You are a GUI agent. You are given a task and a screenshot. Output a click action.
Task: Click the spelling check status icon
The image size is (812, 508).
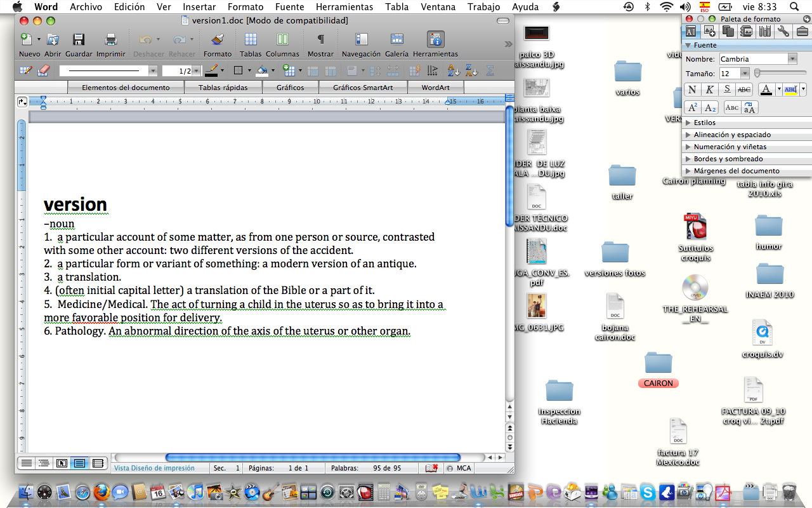[432, 468]
